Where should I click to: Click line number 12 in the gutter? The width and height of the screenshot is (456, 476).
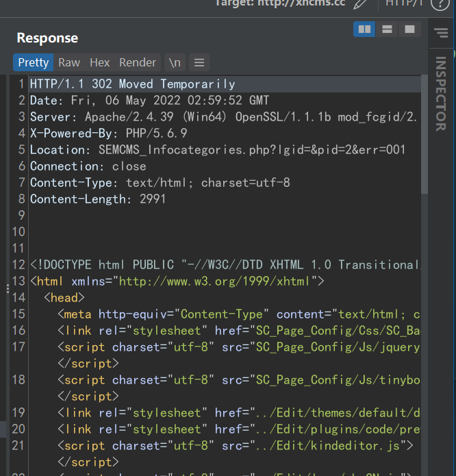pos(18,265)
